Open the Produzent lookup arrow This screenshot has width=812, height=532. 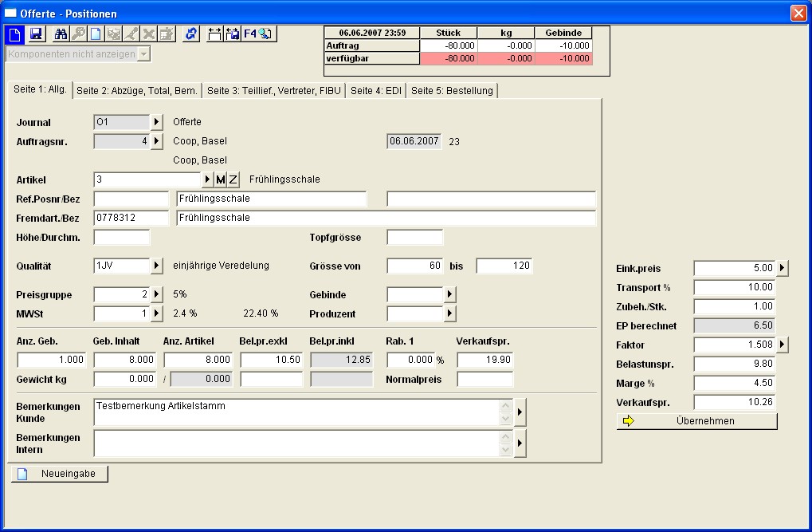(x=449, y=313)
